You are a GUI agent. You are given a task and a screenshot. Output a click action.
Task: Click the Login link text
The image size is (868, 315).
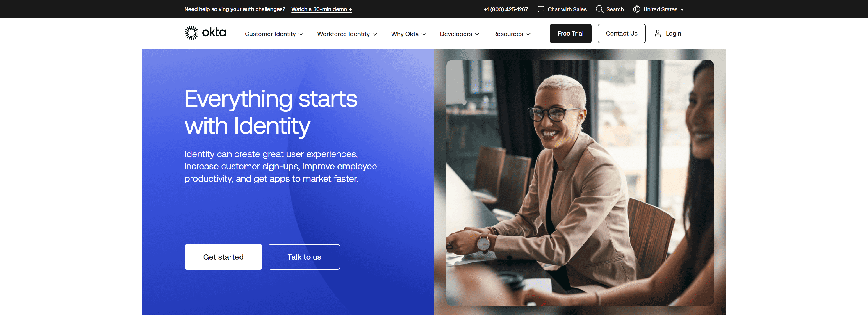click(x=673, y=33)
